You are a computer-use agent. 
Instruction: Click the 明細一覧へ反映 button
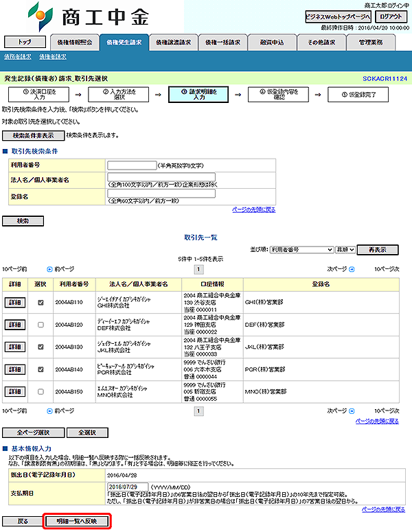point(77,521)
